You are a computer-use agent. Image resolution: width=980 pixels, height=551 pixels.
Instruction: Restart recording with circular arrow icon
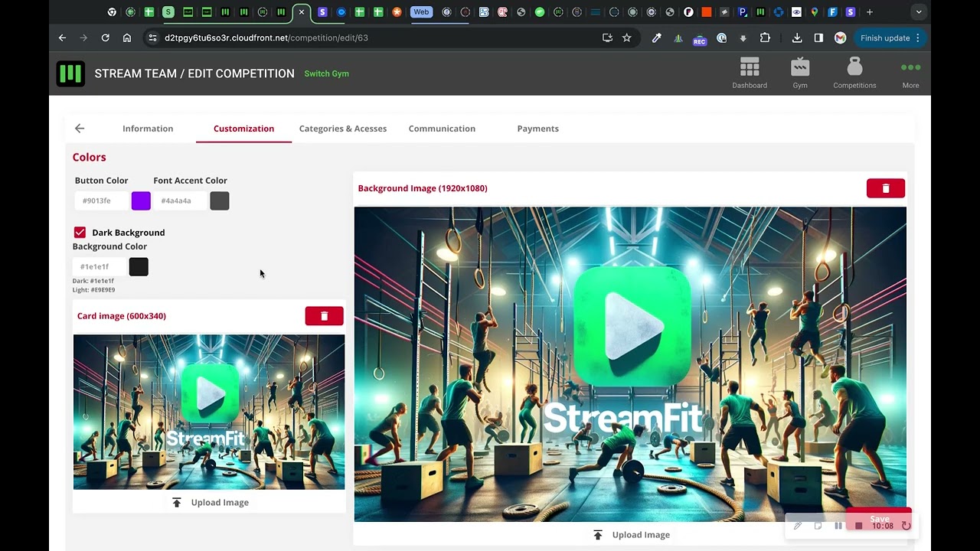tap(906, 526)
